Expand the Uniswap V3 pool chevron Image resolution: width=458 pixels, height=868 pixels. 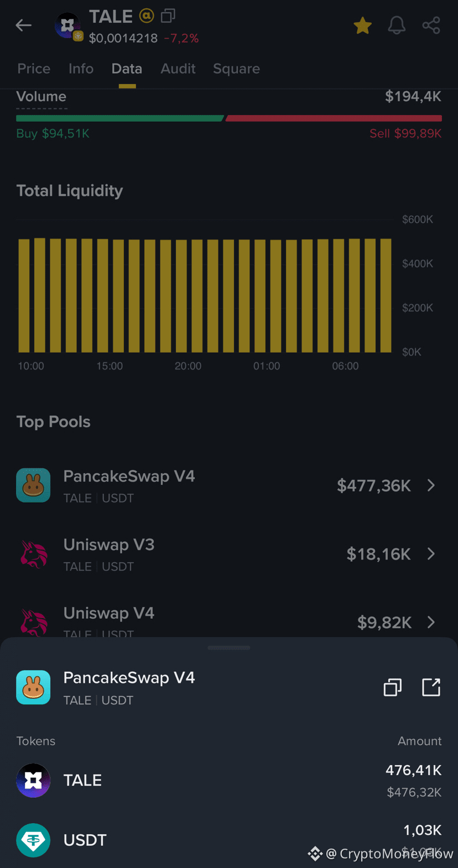point(431,554)
